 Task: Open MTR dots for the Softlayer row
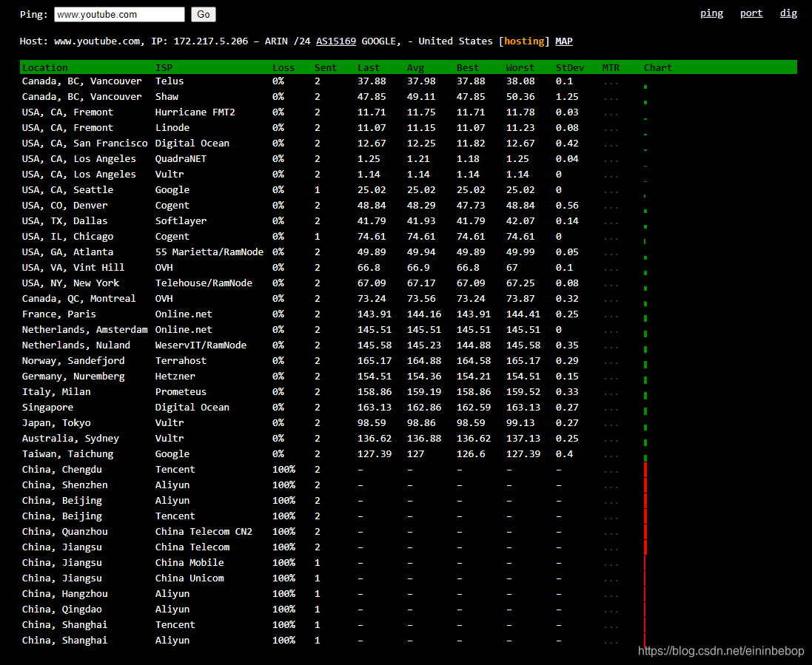click(x=611, y=223)
